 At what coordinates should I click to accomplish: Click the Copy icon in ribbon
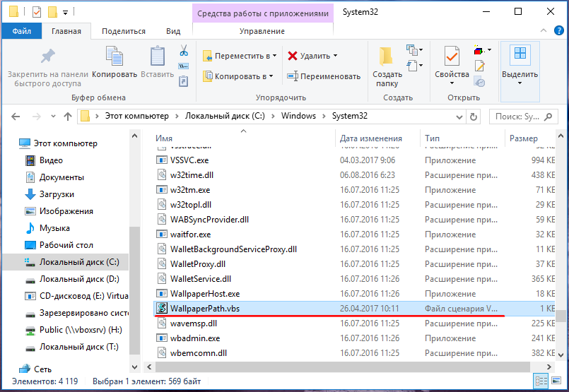tap(115, 56)
